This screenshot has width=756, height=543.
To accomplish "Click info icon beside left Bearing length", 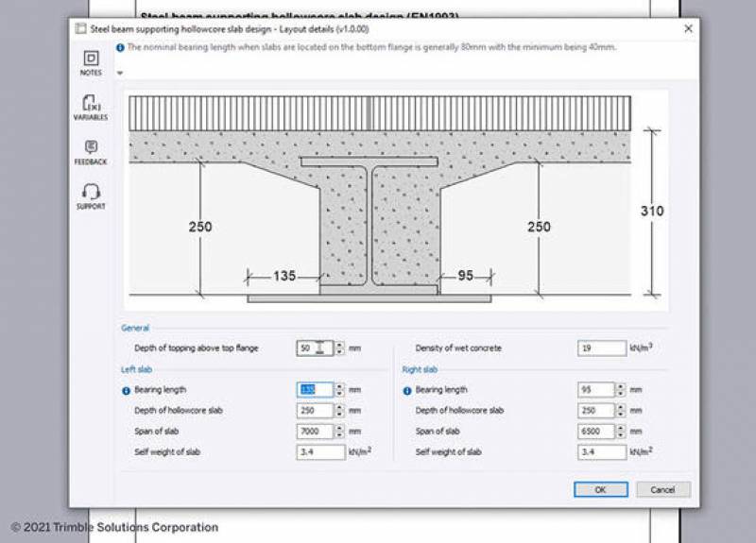I will [x=126, y=390].
